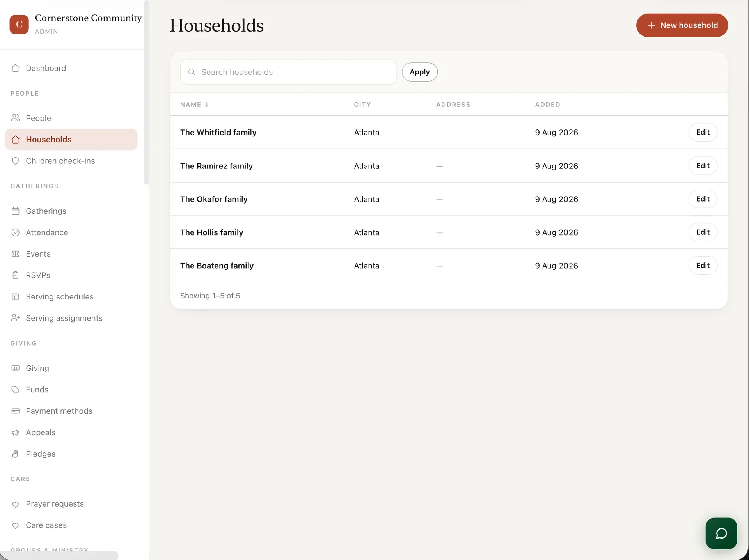The height and width of the screenshot is (560, 749).
Task: Click the Giving banknote icon
Action: [16, 368]
